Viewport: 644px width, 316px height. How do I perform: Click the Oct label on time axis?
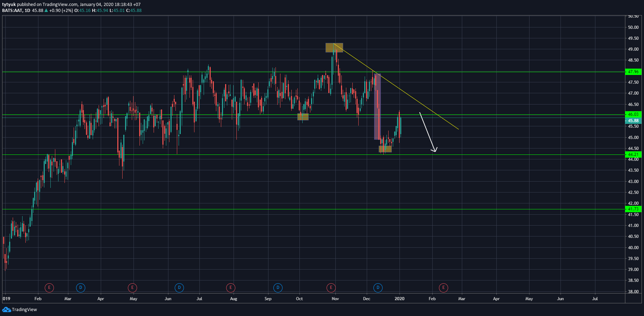coord(299,299)
